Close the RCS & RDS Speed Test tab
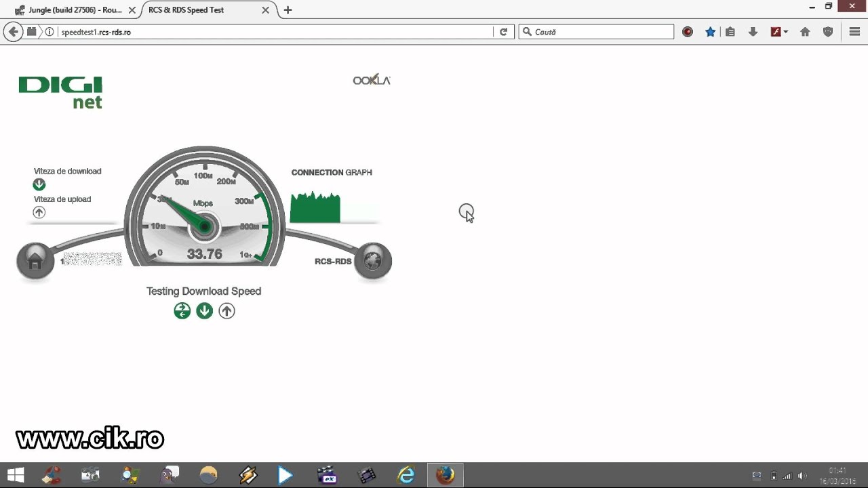 266,10
